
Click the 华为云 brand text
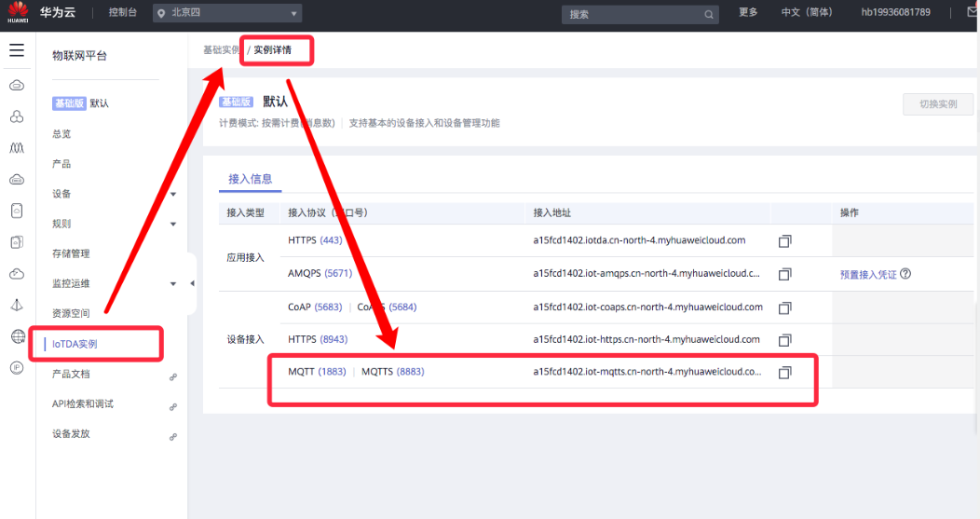click(58, 12)
